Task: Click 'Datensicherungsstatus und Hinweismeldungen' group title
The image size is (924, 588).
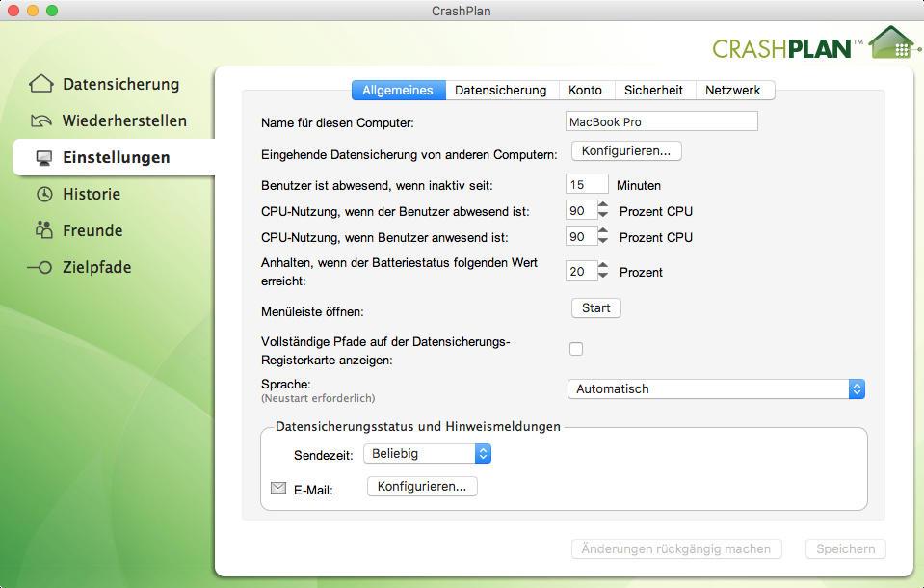Action: point(418,426)
